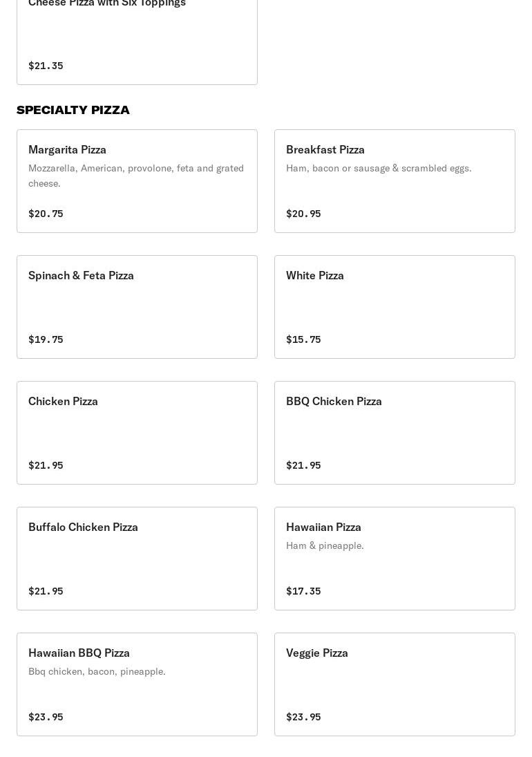The image size is (532, 757).
Task: Click the Ham & pineapple description text
Action: point(325,545)
